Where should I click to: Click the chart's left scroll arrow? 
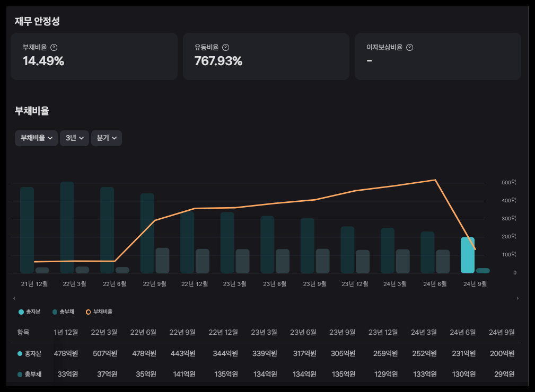click(14, 298)
